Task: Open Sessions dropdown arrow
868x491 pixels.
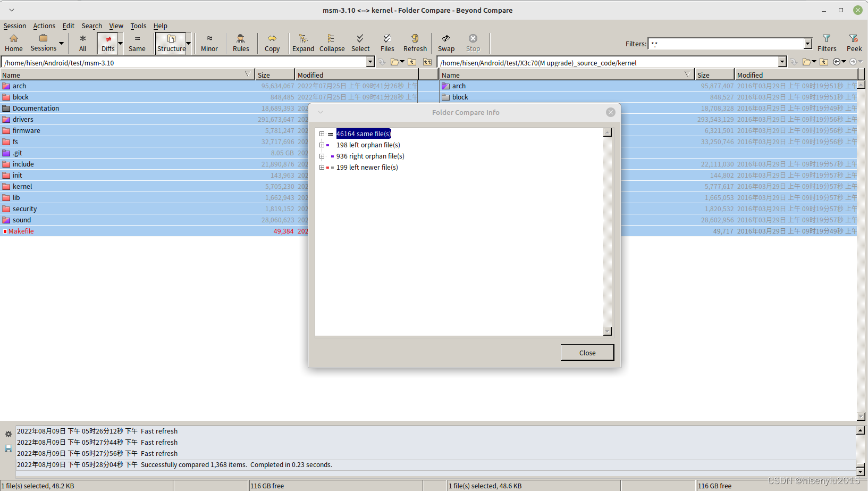Action: [61, 43]
